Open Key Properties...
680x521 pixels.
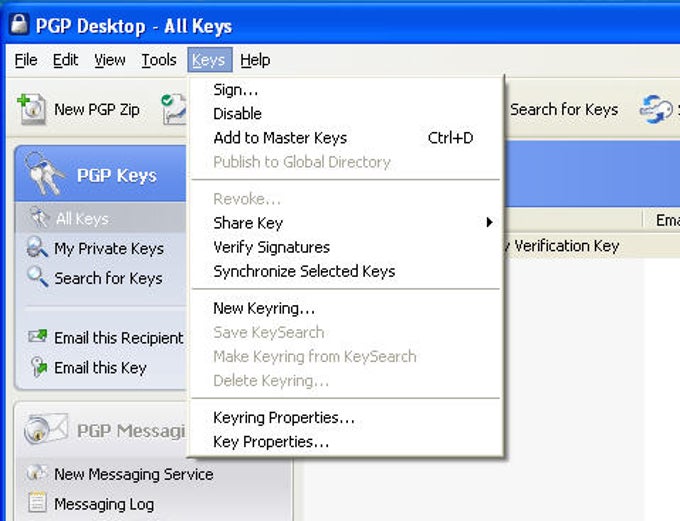pyautogui.click(x=346, y=442)
